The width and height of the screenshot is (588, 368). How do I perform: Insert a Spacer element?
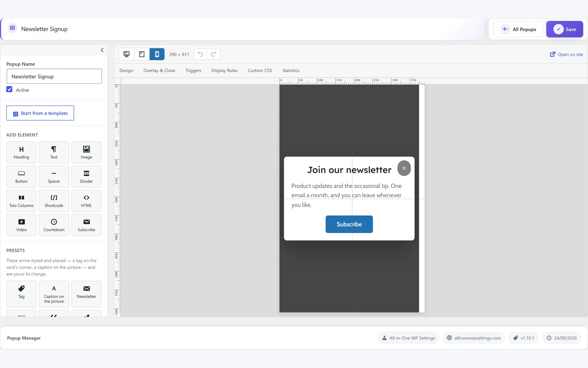(54, 177)
